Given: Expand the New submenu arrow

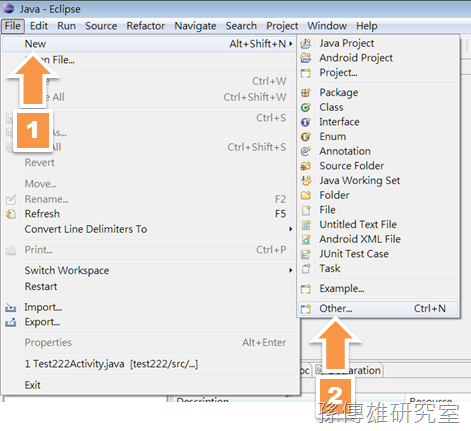Looking at the screenshot, I should [291, 44].
